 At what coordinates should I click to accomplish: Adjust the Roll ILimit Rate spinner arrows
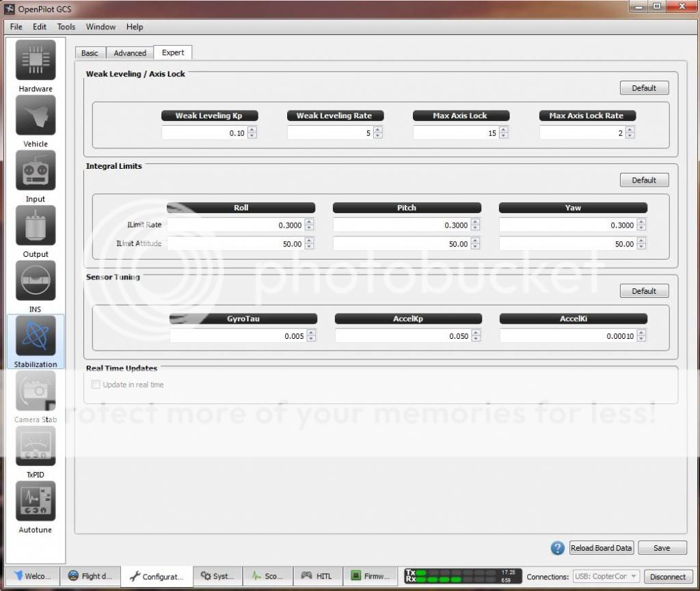310,225
